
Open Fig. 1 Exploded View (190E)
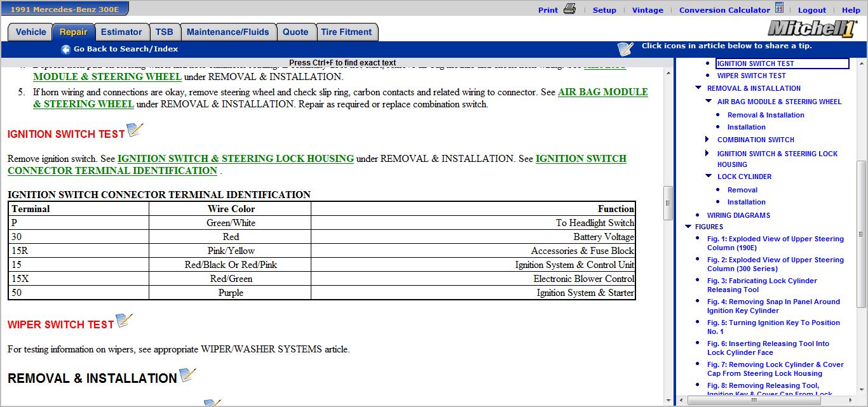tap(775, 243)
